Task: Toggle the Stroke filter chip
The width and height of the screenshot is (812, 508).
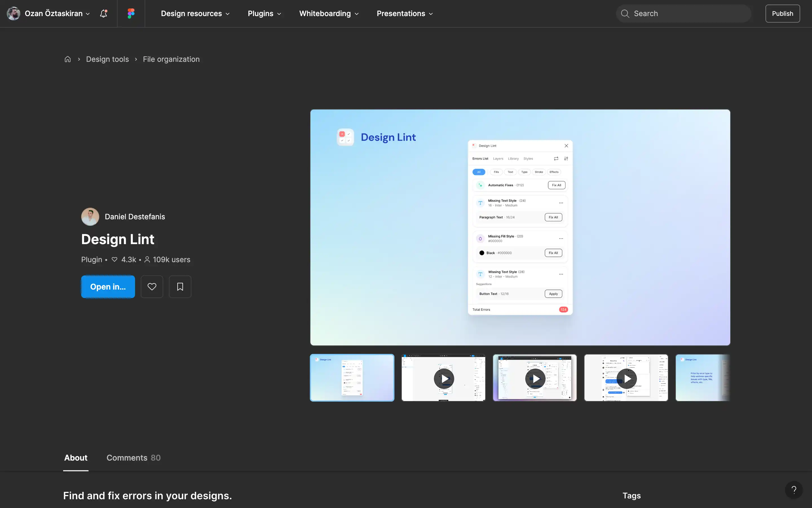Action: [x=539, y=172]
